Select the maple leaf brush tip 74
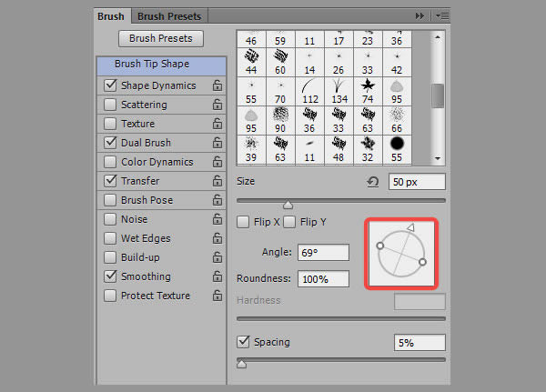This screenshot has width=546, height=392. (x=368, y=87)
